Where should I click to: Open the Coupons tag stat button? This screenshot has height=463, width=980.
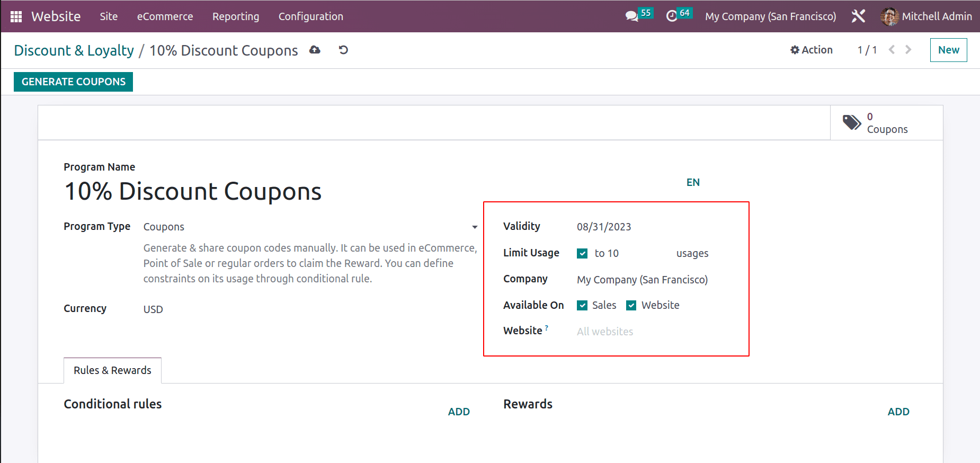tap(886, 123)
